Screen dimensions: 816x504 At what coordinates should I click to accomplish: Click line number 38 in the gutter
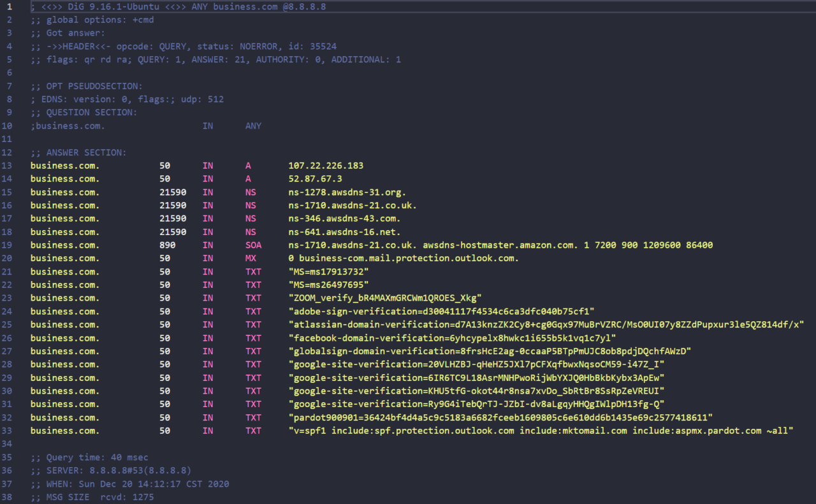pos(7,497)
